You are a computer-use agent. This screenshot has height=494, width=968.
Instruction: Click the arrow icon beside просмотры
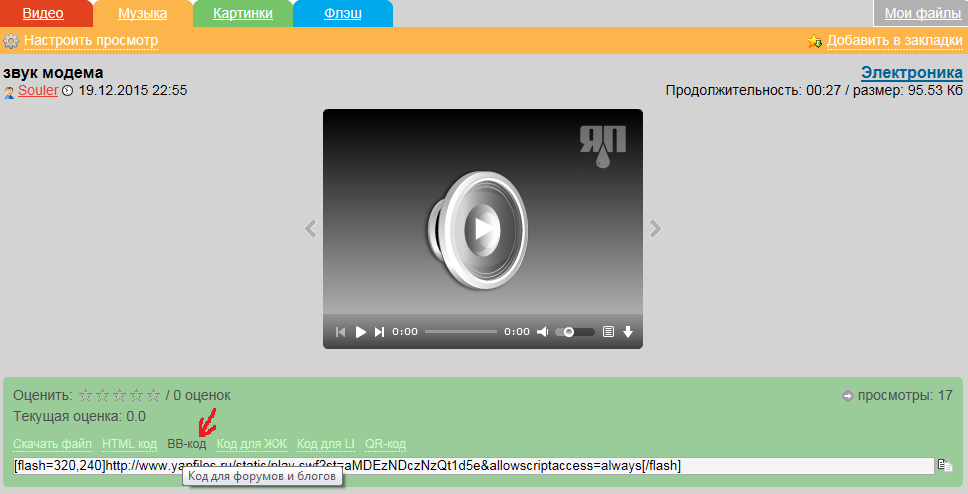(848, 396)
